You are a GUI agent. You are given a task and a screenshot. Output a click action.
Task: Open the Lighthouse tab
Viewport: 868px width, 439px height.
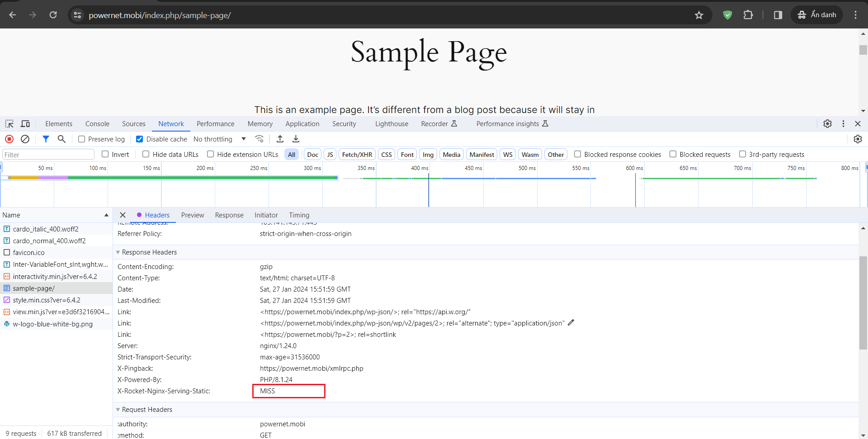tap(392, 124)
